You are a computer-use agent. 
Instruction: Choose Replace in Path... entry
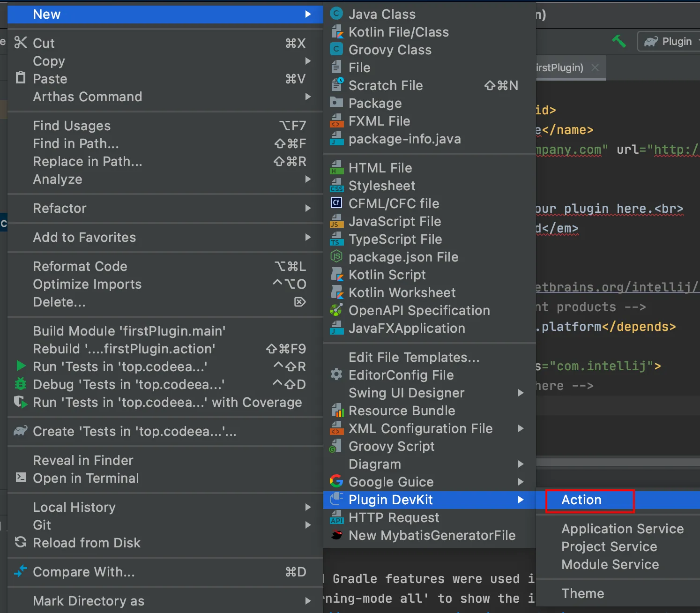pos(165,161)
